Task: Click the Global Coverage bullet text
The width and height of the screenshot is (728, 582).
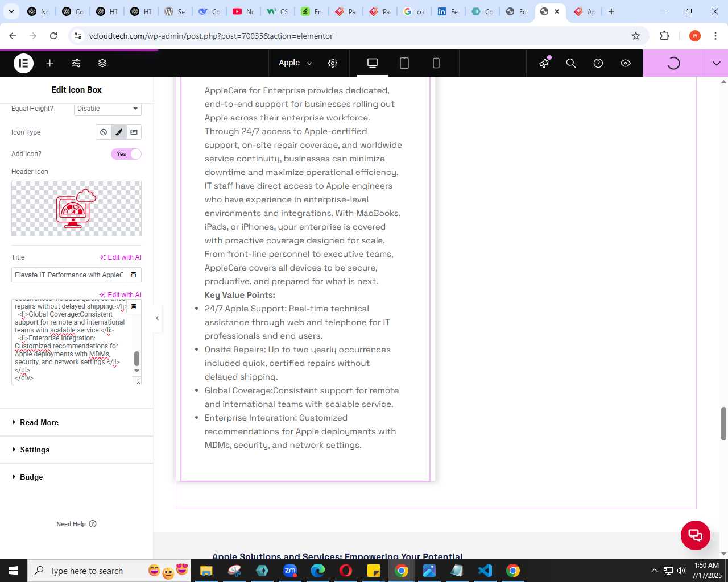Action: pyautogui.click(x=301, y=397)
